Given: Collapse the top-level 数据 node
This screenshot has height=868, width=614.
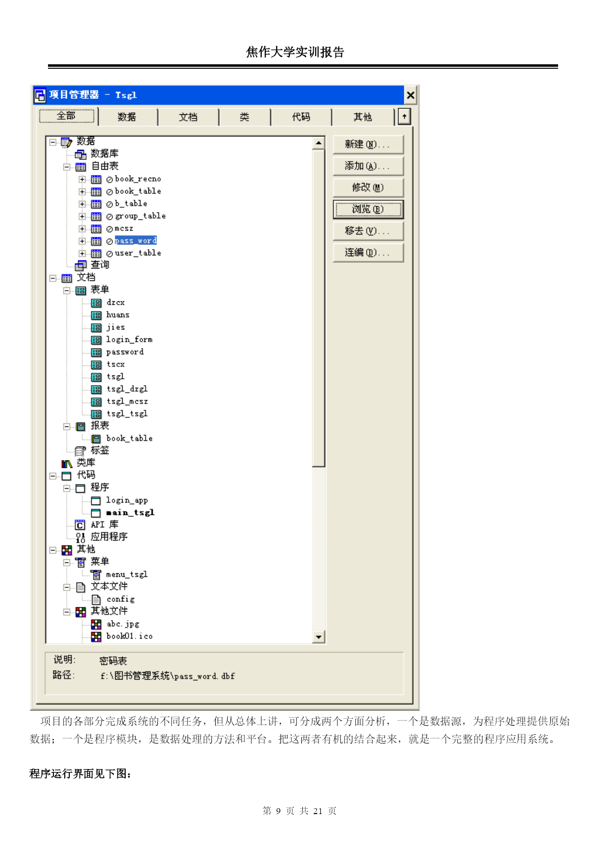Looking at the screenshot, I should click(53, 142).
